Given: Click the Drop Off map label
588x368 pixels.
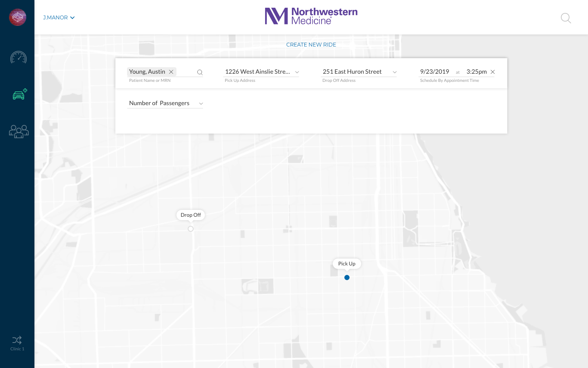Looking at the screenshot, I should 191,215.
